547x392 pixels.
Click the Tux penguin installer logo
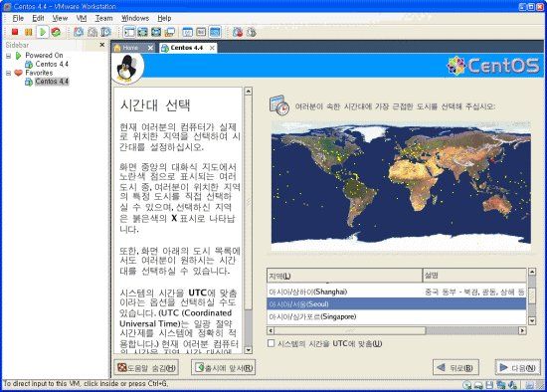127,69
